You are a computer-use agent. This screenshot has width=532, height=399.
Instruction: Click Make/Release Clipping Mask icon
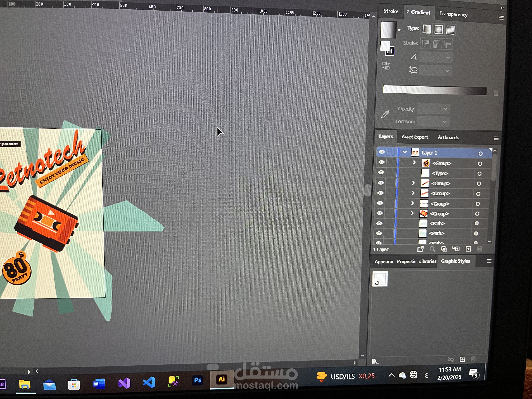[x=444, y=249]
